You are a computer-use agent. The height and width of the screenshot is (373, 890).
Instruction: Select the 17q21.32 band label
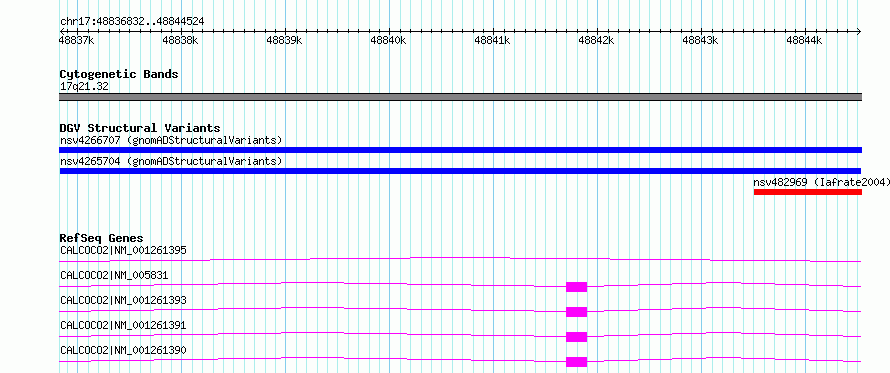(84, 86)
